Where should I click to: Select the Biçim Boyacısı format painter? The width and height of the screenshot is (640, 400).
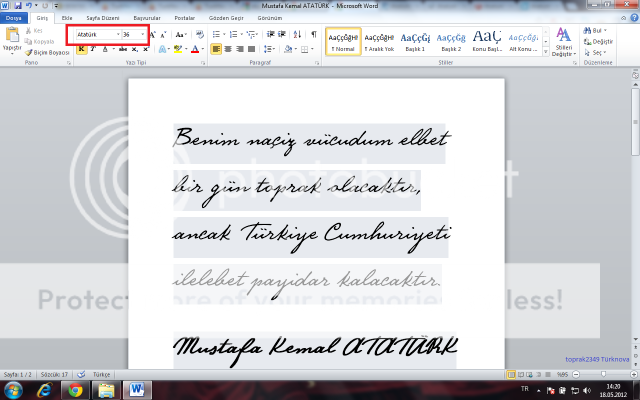(47, 52)
